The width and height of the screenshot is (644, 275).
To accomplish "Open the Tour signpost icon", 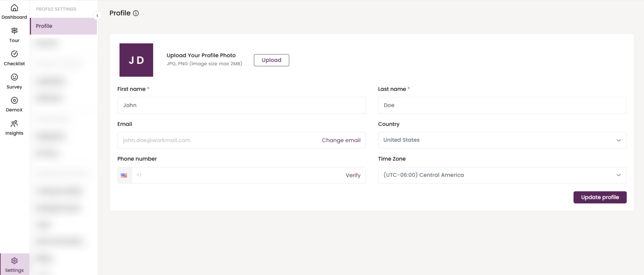I will [x=14, y=31].
